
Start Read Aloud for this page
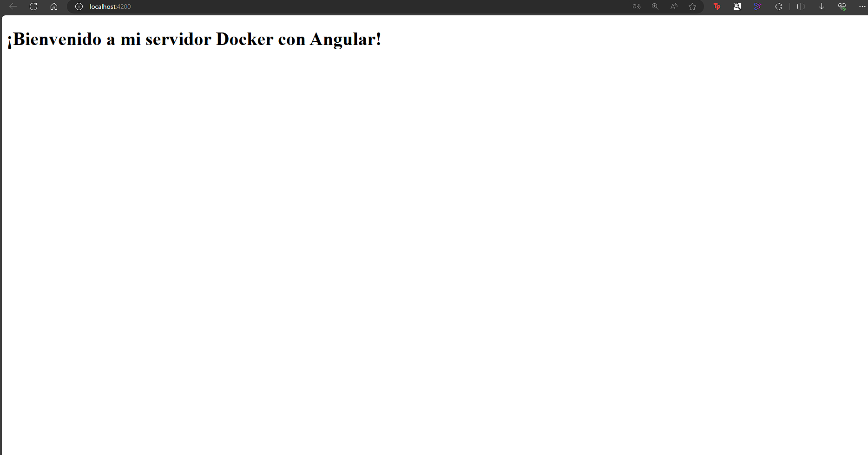tap(674, 6)
